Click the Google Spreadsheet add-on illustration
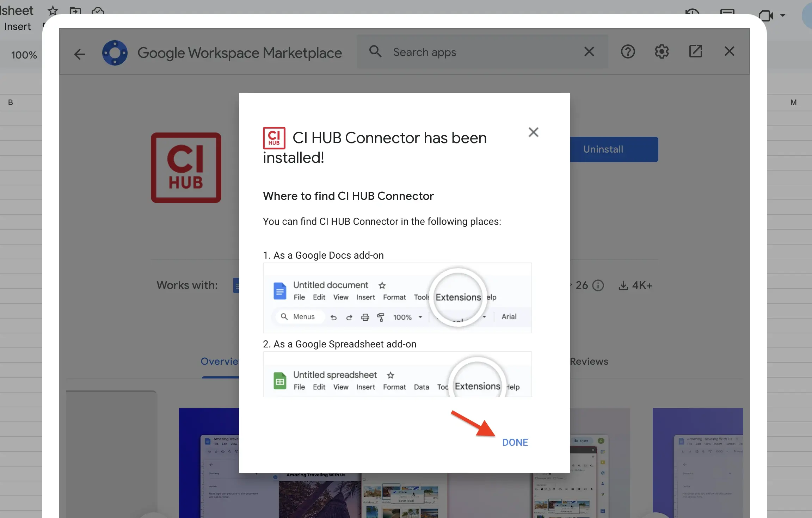This screenshot has height=518, width=812. 397,374
